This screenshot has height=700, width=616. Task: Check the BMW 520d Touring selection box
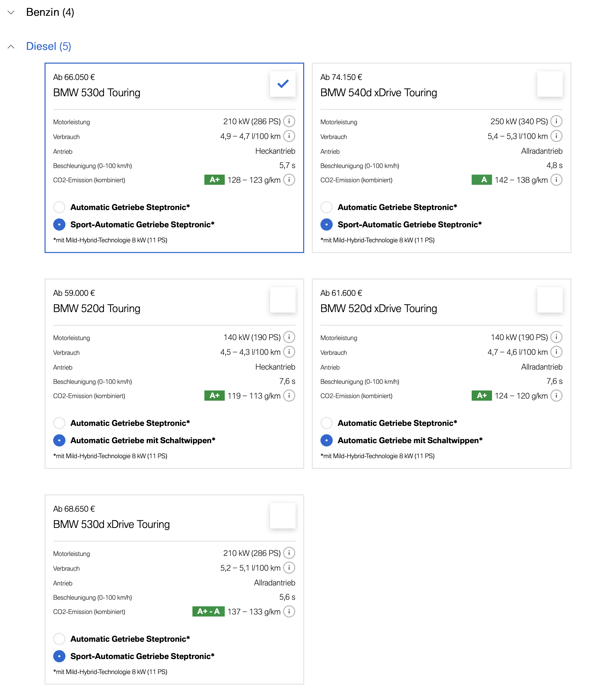tap(283, 300)
